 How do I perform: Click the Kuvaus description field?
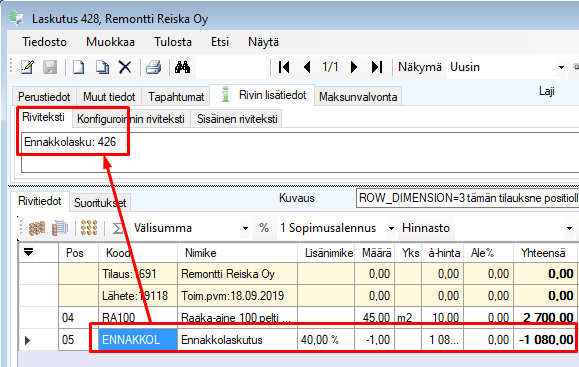[x=467, y=198]
